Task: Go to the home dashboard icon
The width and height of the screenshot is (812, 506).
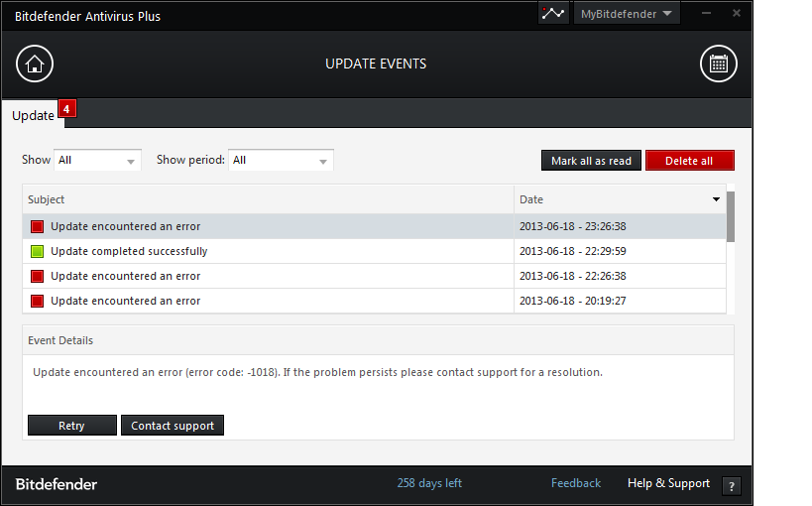Action: (35, 63)
